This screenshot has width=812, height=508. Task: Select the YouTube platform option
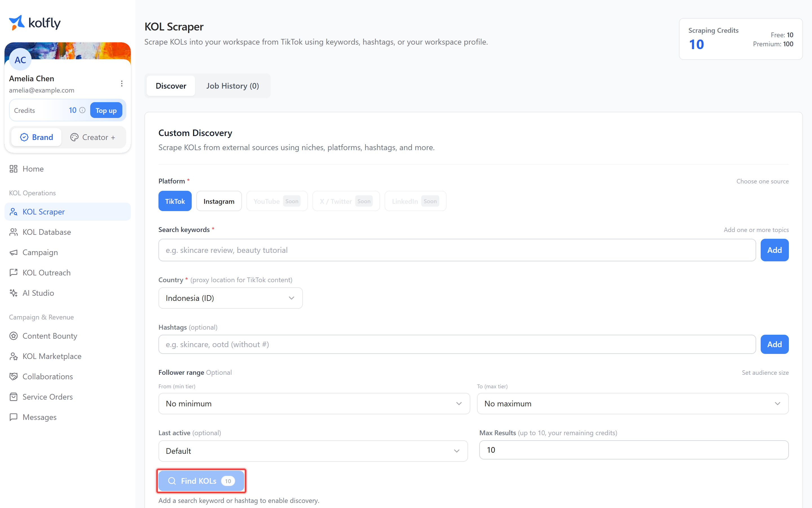pyautogui.click(x=277, y=201)
